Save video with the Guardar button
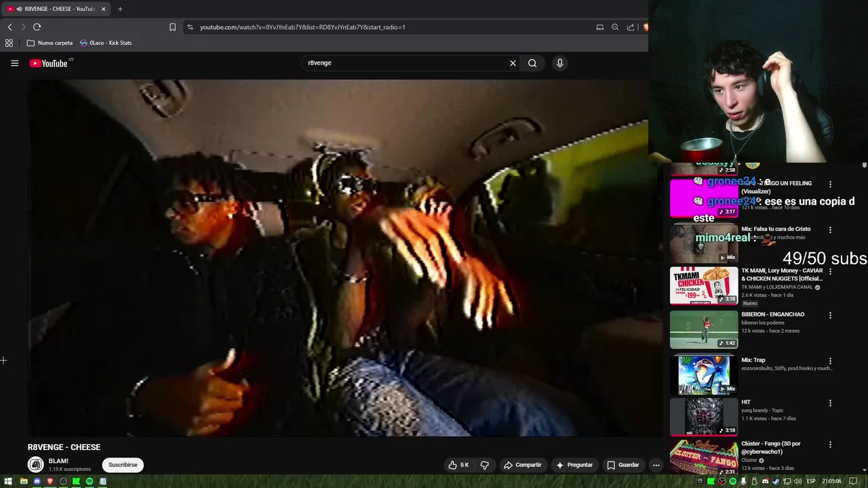868x488 pixels. (623, 465)
